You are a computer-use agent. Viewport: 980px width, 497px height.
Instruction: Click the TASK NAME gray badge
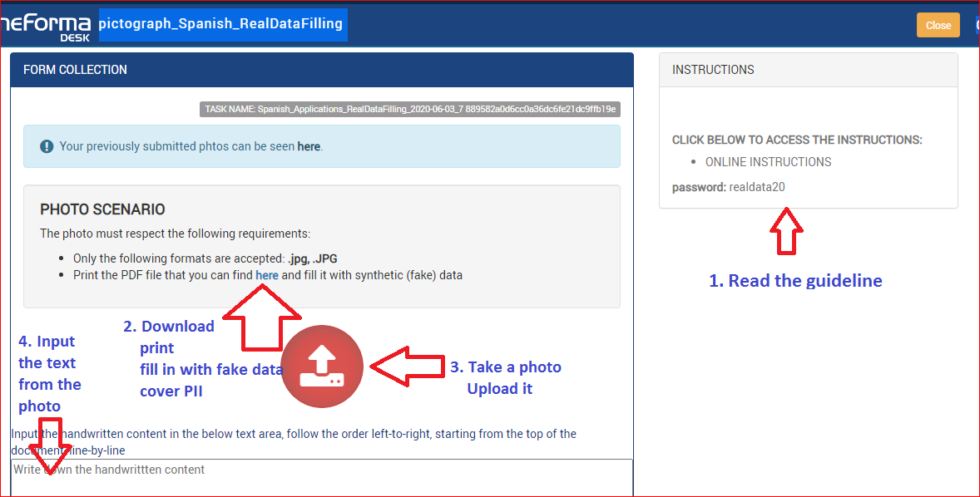[410, 109]
